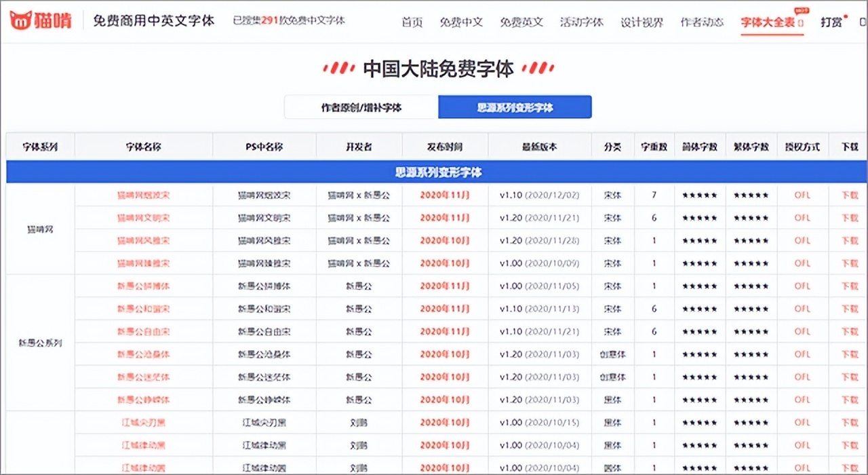Click the 简体字数 column header
The width and height of the screenshot is (868, 475).
tap(699, 147)
